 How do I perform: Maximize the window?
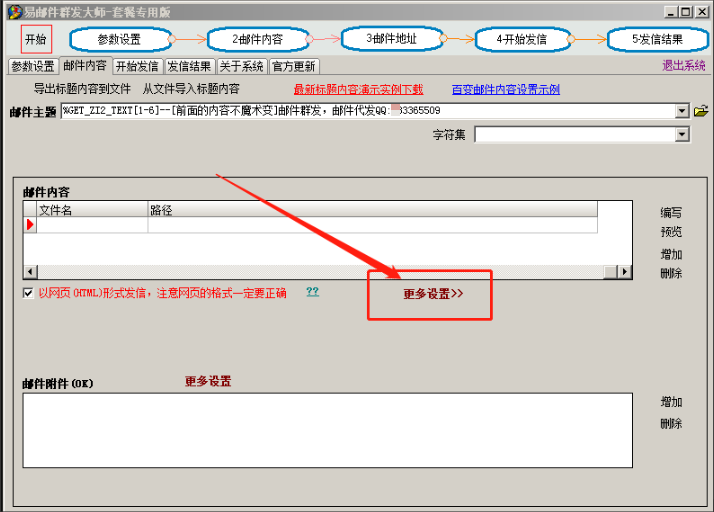tap(686, 12)
